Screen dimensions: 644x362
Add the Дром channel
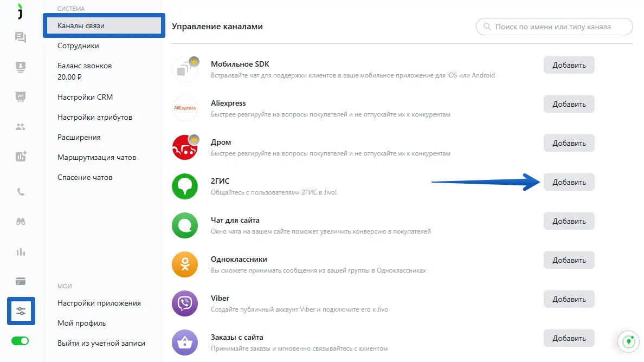(x=569, y=143)
